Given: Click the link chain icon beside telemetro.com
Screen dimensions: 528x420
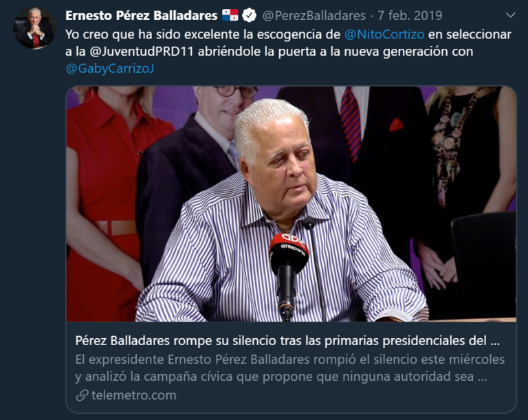Looking at the screenshot, I should pos(82,395).
